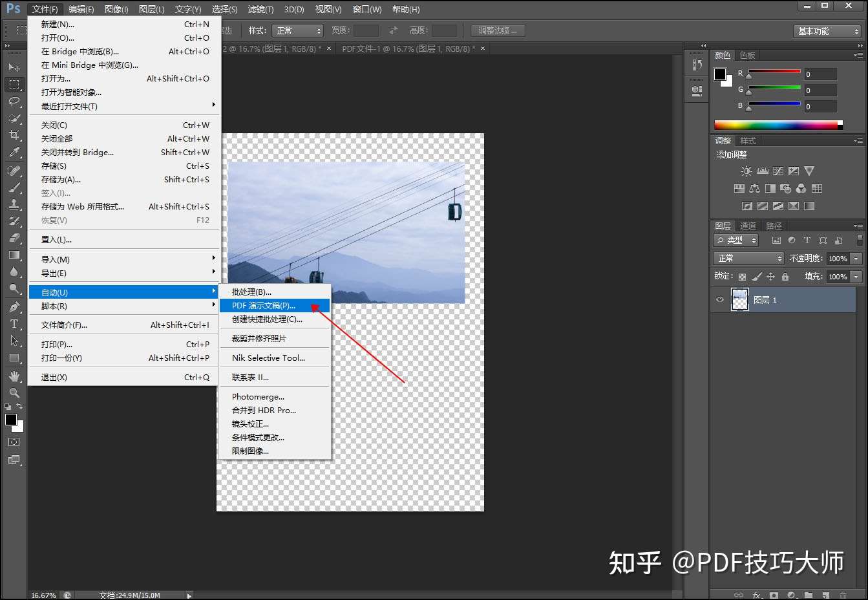Select the Eyedropper tool
The height and width of the screenshot is (600, 868).
click(x=14, y=152)
